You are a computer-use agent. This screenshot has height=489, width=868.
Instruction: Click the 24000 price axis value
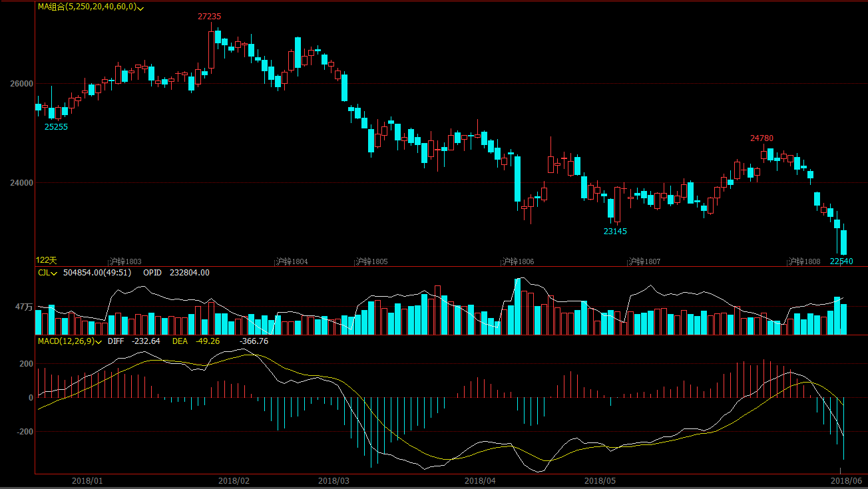[21, 182]
